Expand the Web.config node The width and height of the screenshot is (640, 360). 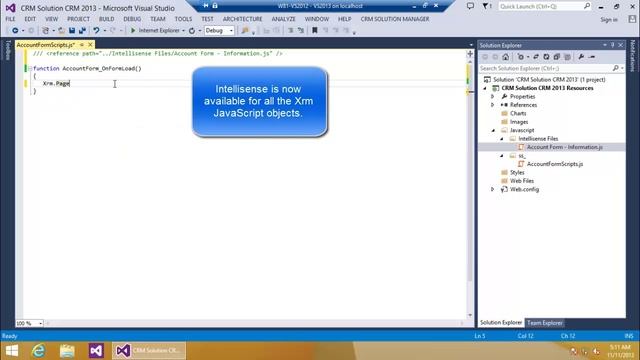[x=493, y=190]
